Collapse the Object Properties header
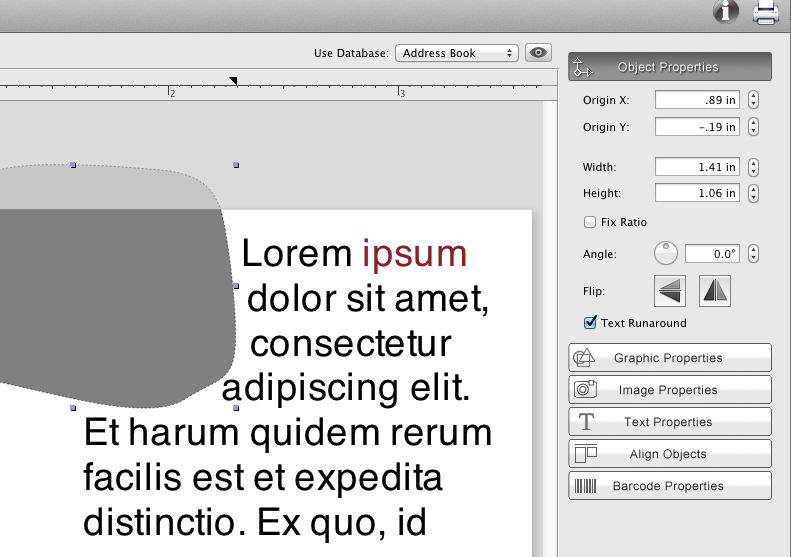Screen dimensions: 791x557 [670, 67]
